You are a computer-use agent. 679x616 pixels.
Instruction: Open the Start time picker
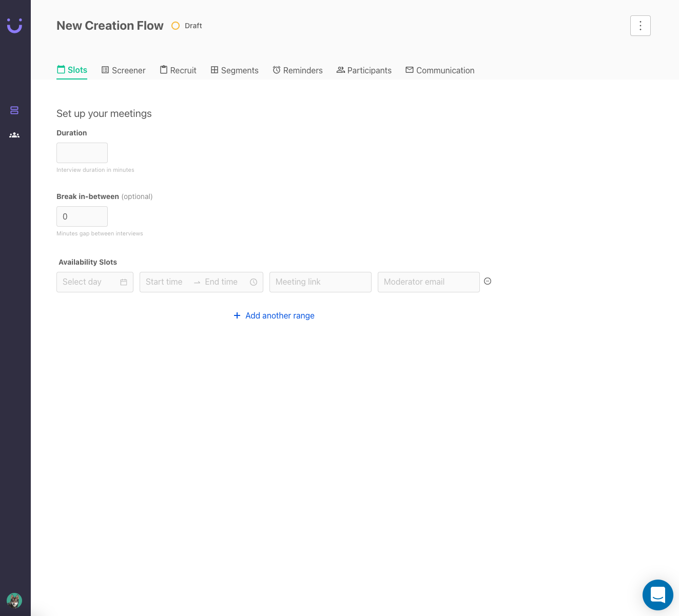[164, 282]
